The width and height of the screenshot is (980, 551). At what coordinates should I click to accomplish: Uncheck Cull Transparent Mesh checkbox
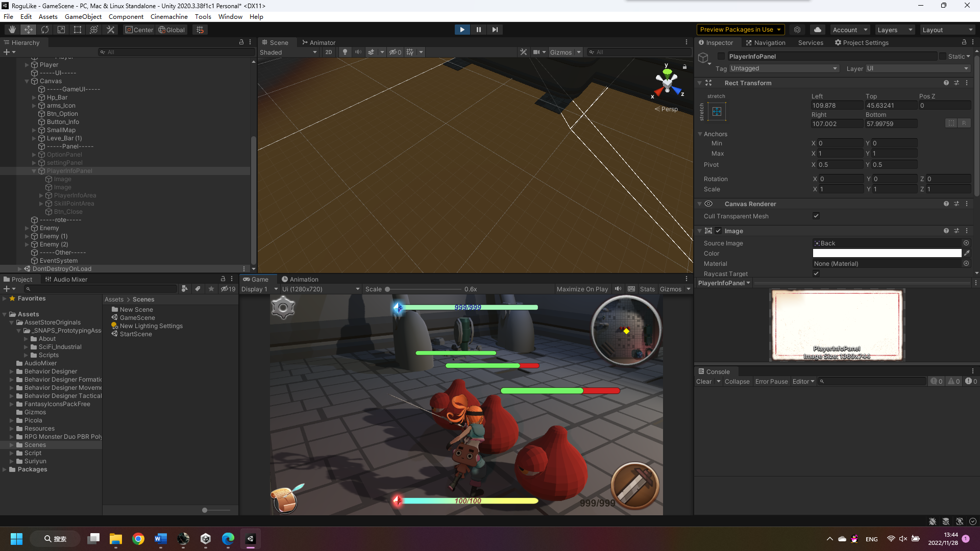[816, 216]
